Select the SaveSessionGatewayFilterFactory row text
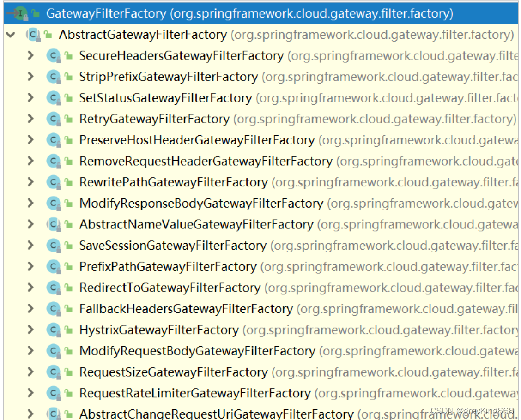The image size is (521, 420). point(298,246)
